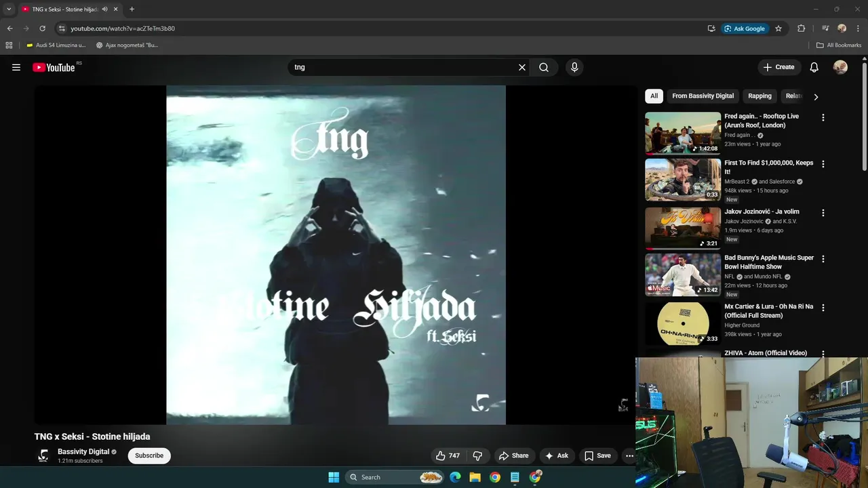Viewport: 868px width, 488px height.
Task: Open options for Bad Bunny video
Action: point(823,259)
